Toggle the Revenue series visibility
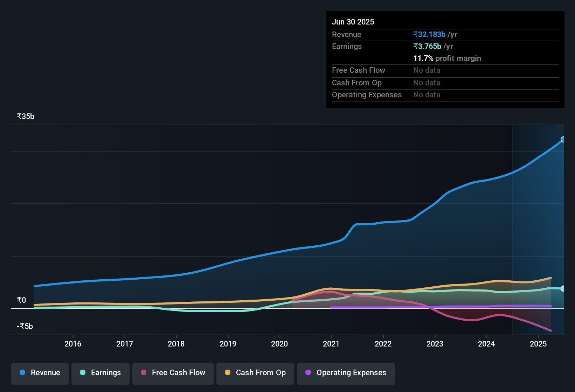 pos(40,373)
